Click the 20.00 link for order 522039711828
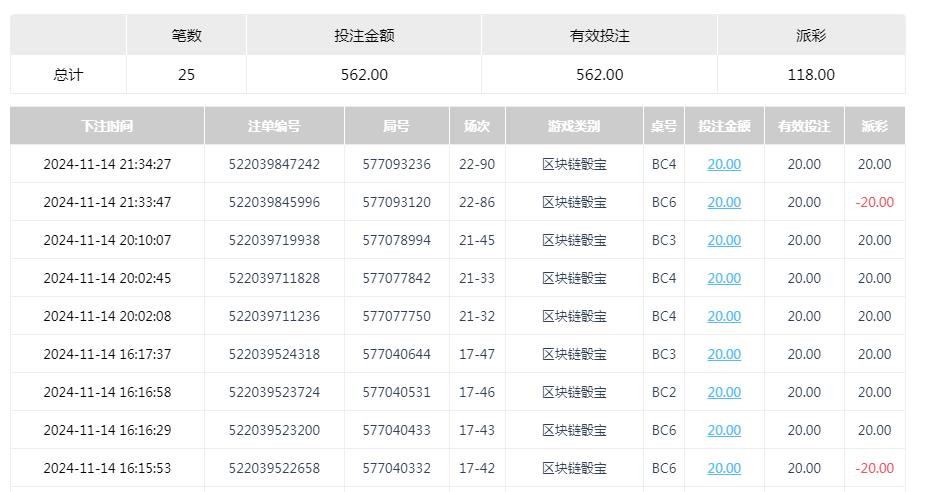Image resolution: width=940 pixels, height=492 pixels. tap(724, 278)
